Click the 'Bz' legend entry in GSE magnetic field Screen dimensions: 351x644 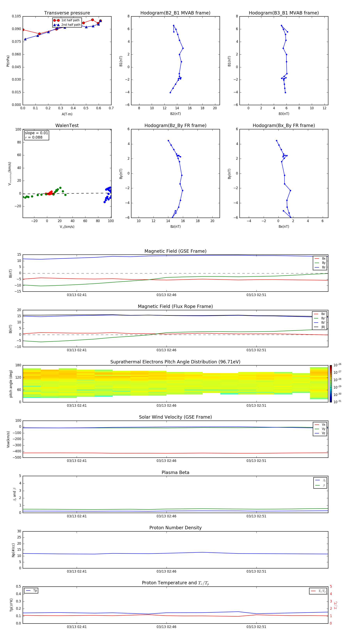pos(320,268)
